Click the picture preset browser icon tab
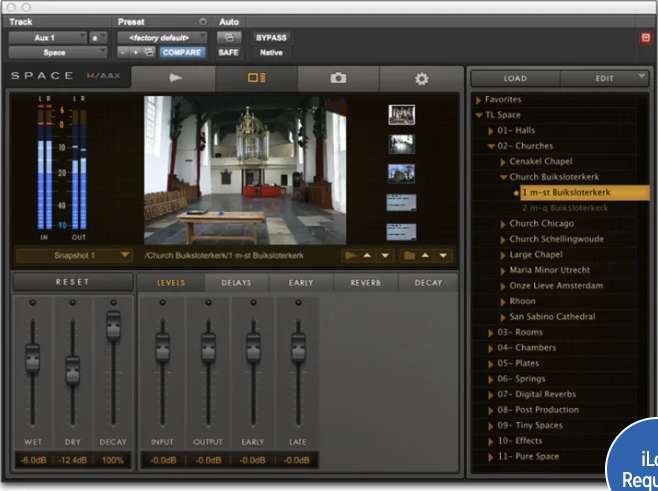Viewport: 658px width, 491px height. (x=257, y=78)
